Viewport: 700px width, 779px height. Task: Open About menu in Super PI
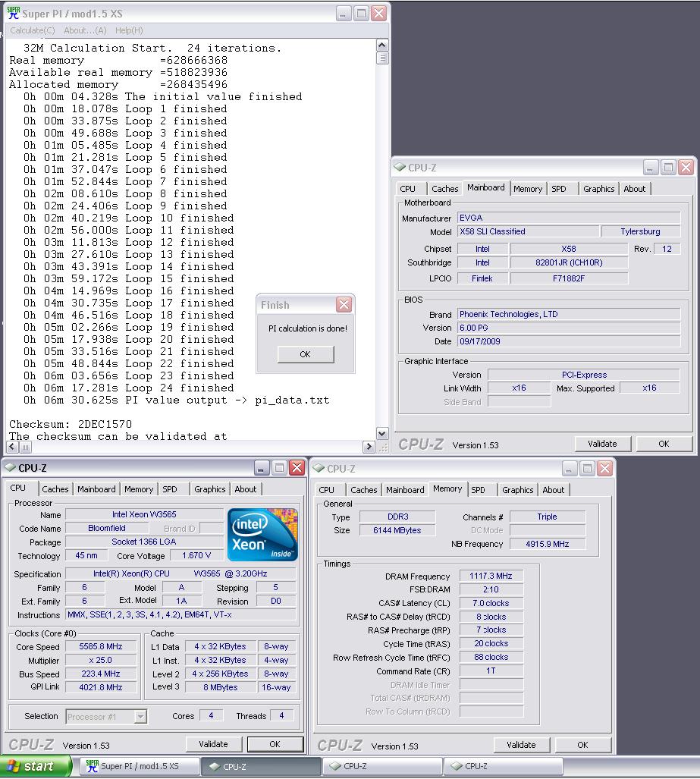point(85,30)
